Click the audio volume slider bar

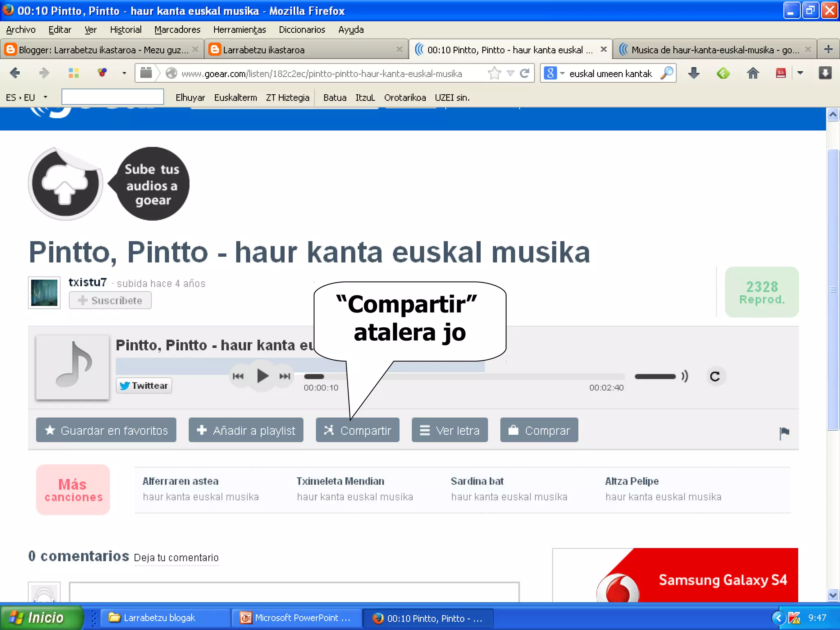[655, 376]
